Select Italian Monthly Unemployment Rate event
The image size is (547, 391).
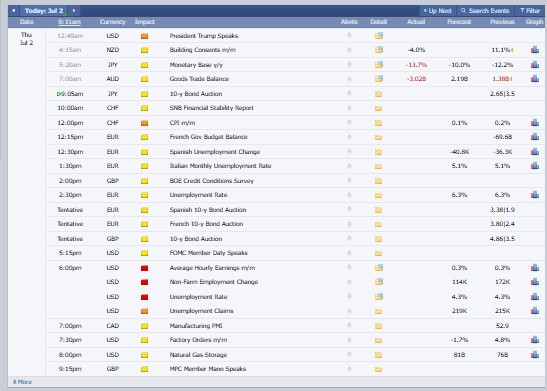click(220, 166)
